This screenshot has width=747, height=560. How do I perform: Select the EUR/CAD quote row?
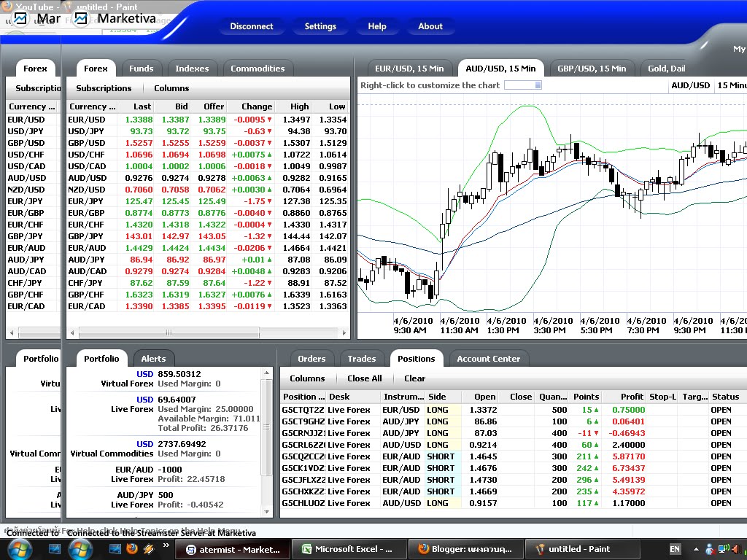(x=208, y=306)
